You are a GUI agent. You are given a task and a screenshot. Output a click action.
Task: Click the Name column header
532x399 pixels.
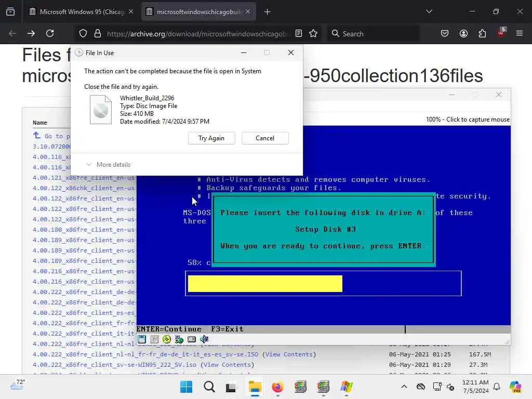[x=40, y=123]
